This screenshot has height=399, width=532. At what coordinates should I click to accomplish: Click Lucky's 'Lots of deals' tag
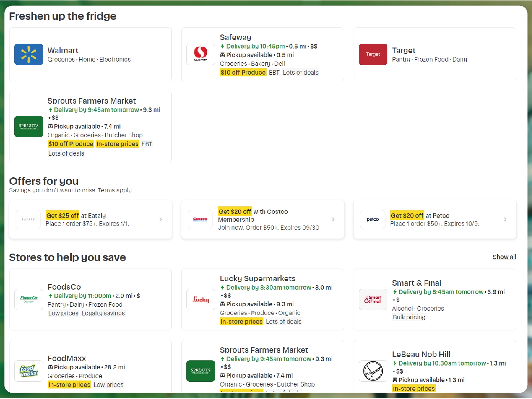284,321
